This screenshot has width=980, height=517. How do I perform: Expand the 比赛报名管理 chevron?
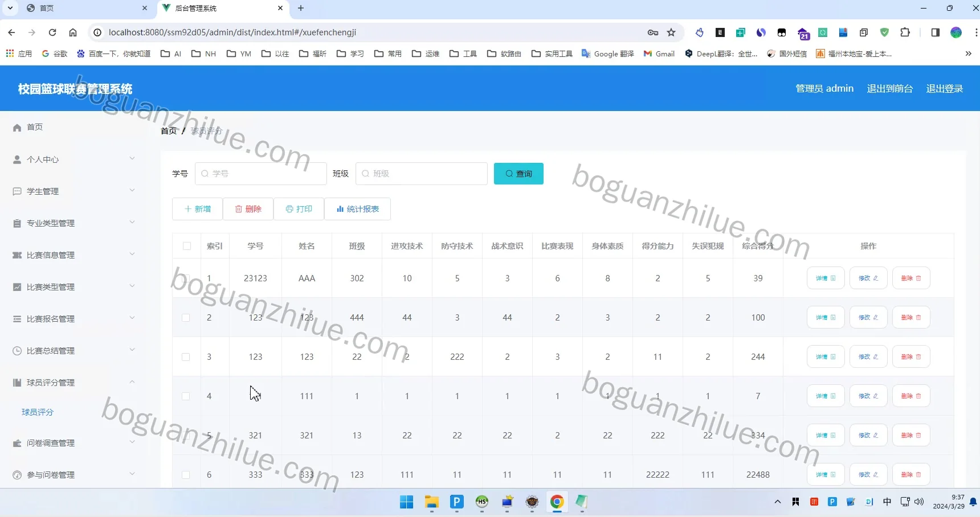pos(132,318)
